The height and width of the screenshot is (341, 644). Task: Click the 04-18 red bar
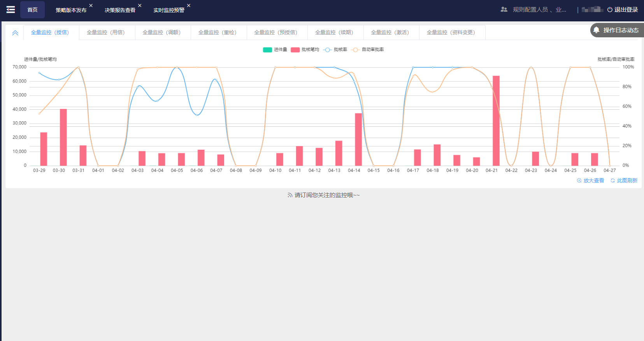click(437, 155)
